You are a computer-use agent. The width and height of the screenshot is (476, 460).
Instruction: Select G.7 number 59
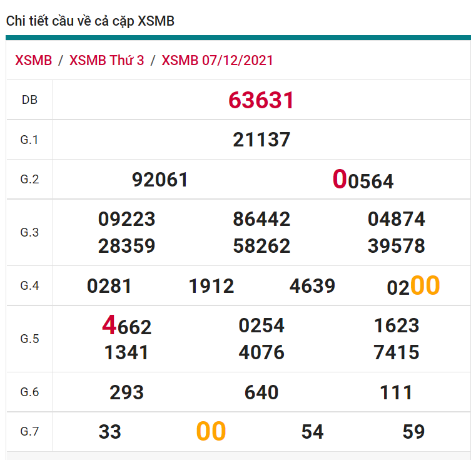[x=413, y=432]
